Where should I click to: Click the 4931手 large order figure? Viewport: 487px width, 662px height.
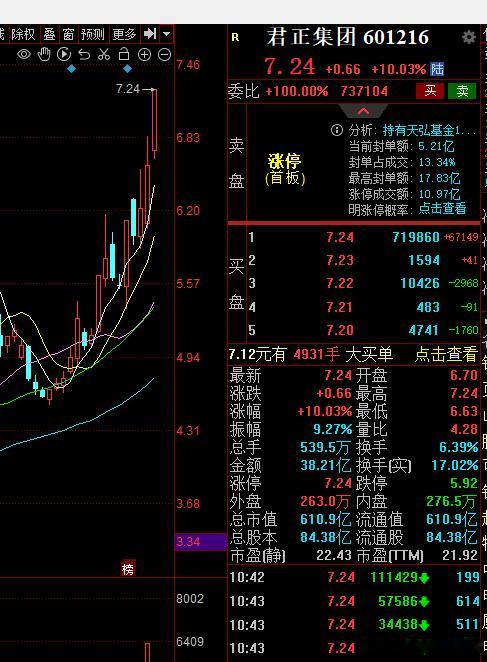[316, 354]
